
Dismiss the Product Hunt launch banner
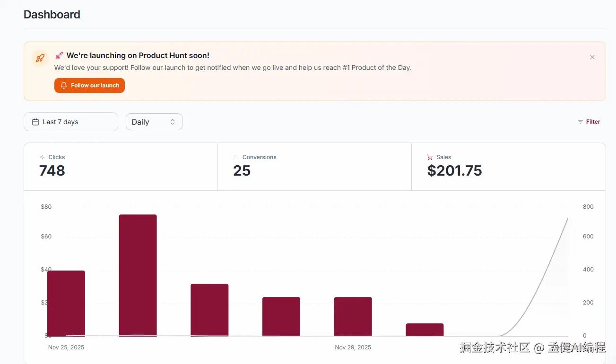pos(592,57)
